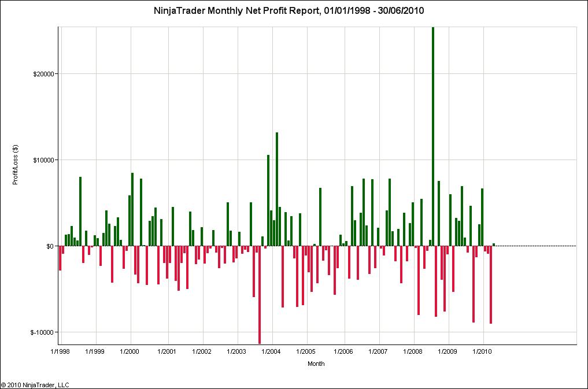588x389 pixels.
Task: Click the $10000 y-axis label
Action: [x=43, y=160]
